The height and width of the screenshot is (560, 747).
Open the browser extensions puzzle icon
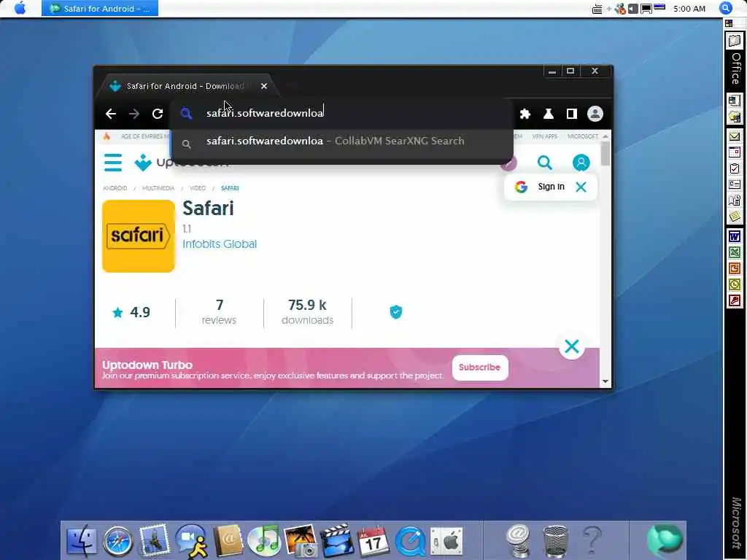(525, 114)
